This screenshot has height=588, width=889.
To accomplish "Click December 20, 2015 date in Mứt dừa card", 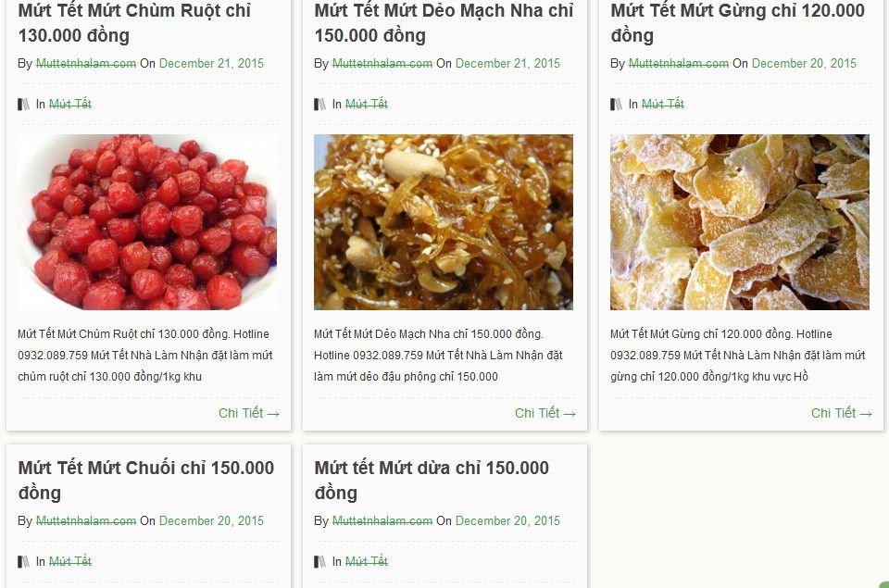I will (x=507, y=521).
